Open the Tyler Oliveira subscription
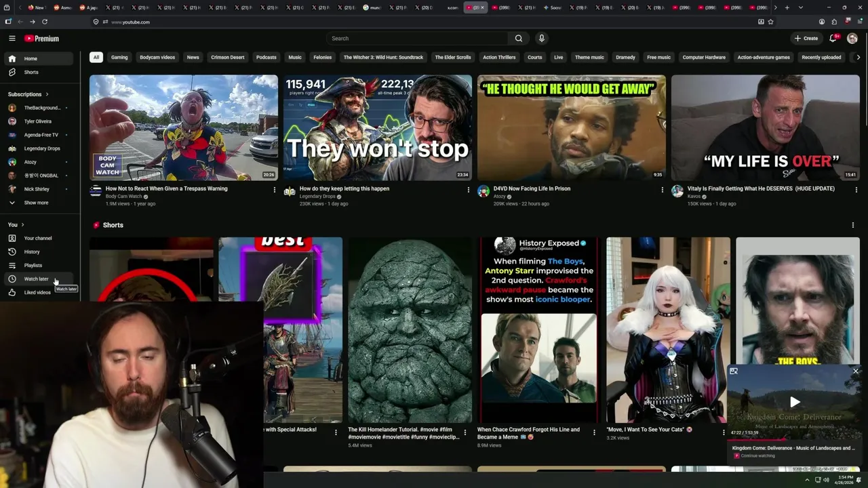Viewport: 868px width, 488px height. click(37, 121)
